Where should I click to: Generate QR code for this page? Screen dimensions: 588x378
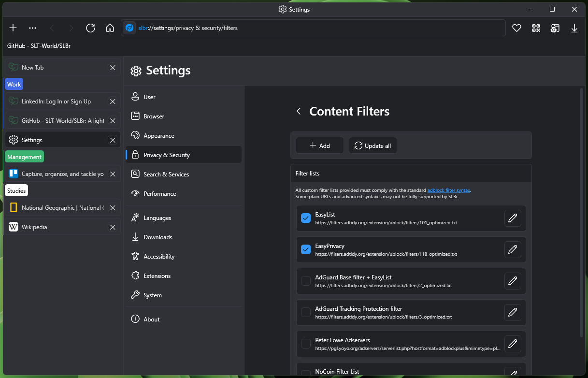536,28
